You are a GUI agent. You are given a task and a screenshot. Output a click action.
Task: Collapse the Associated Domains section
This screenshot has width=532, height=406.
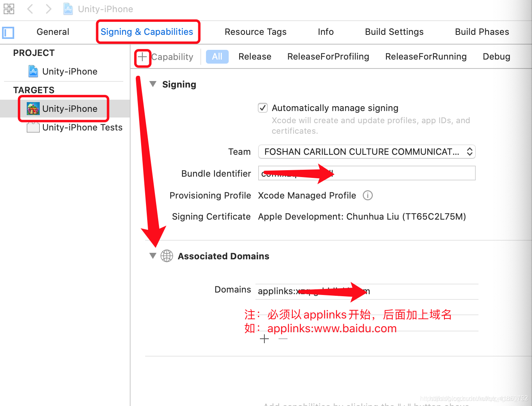(x=153, y=256)
